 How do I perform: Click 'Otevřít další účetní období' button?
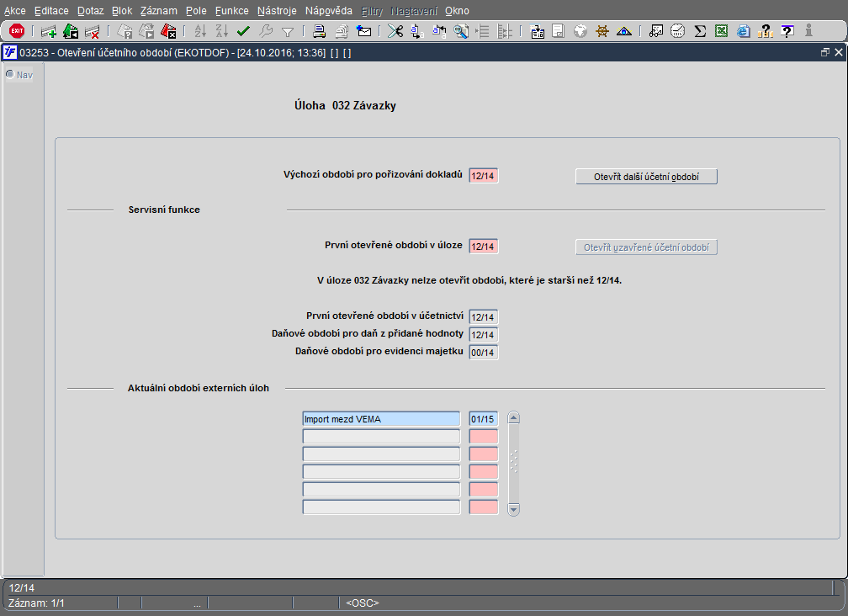point(646,177)
